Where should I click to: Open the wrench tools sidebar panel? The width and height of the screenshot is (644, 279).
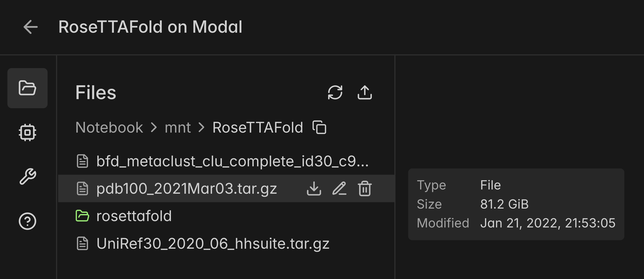click(27, 176)
